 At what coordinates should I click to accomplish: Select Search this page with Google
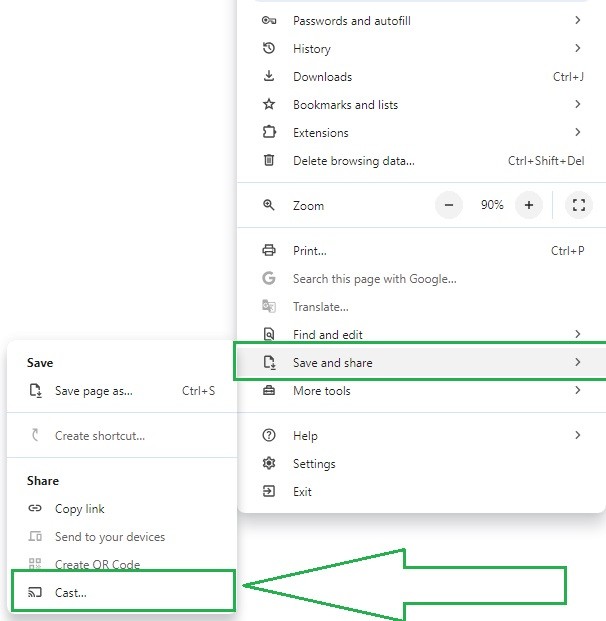tap(421, 278)
